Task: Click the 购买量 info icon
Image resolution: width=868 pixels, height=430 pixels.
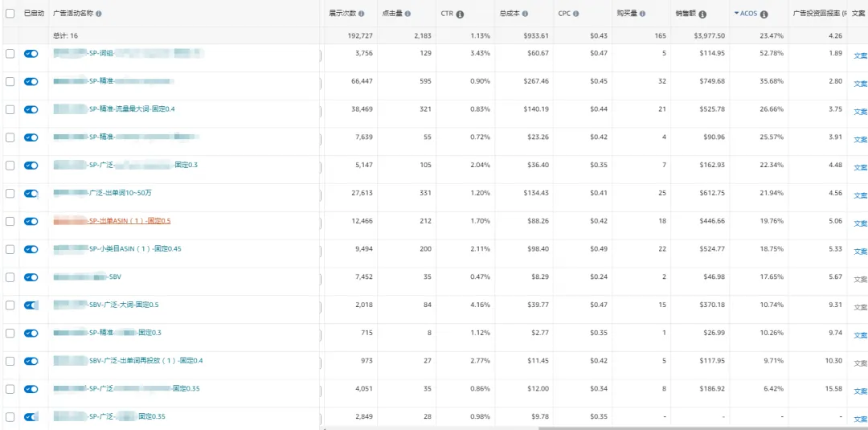Action: pyautogui.click(x=643, y=14)
